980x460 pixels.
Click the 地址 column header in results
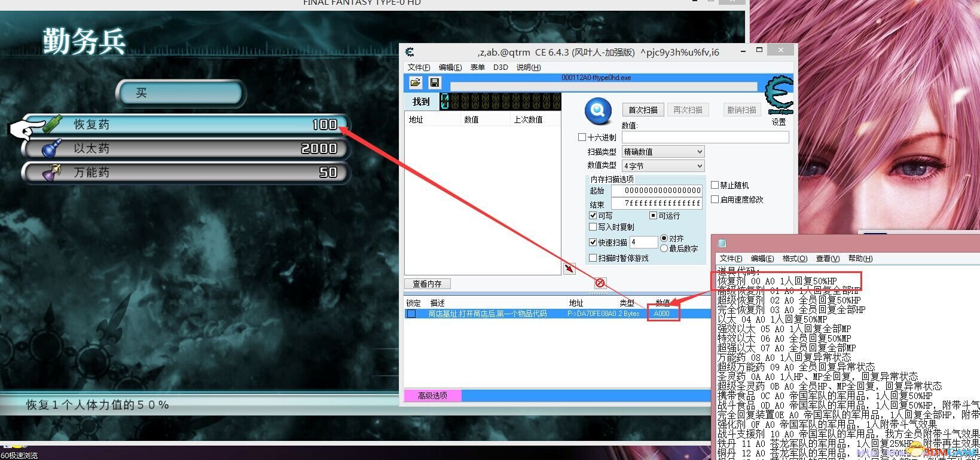pyautogui.click(x=416, y=119)
